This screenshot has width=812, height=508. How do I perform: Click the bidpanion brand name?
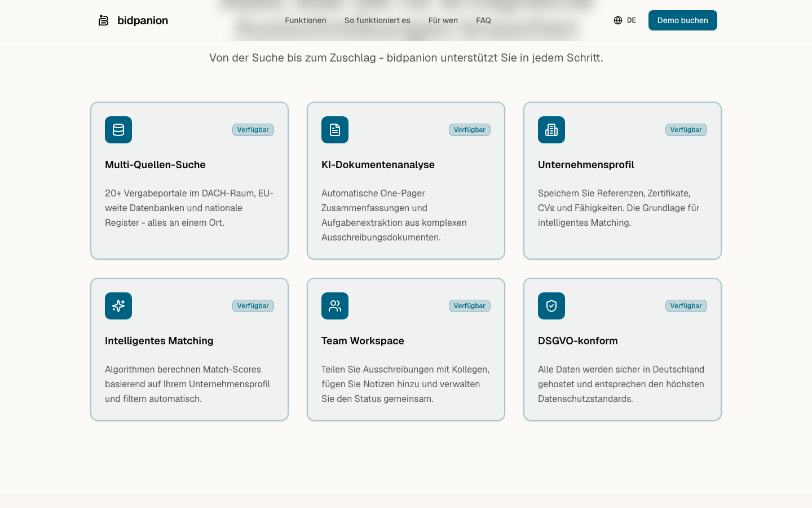[x=143, y=20]
